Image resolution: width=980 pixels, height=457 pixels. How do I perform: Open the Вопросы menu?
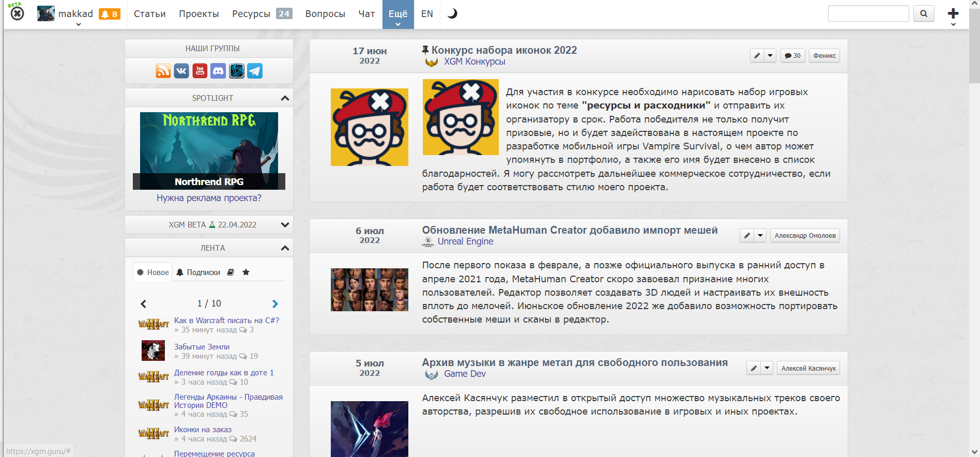pos(325,14)
